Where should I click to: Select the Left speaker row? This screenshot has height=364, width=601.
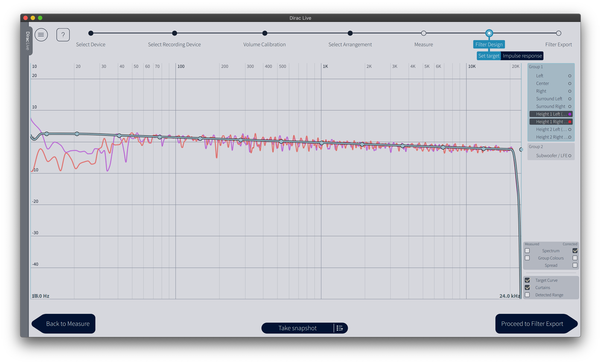551,76
